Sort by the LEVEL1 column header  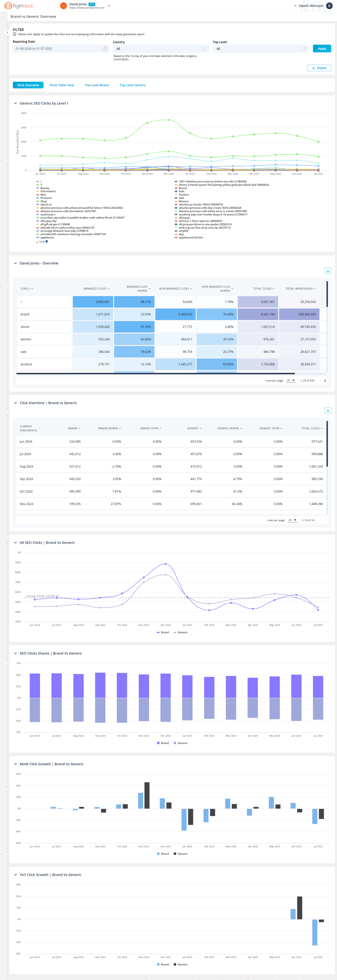[27, 289]
